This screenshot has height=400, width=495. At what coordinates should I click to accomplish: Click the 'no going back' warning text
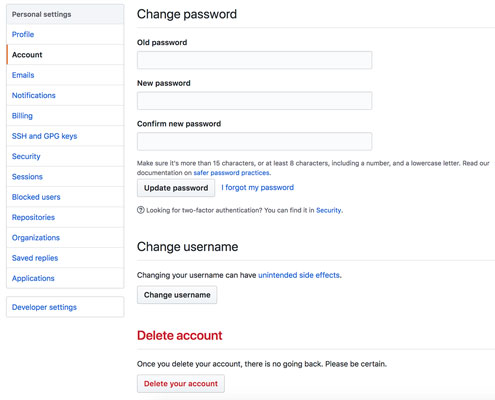[262, 364]
